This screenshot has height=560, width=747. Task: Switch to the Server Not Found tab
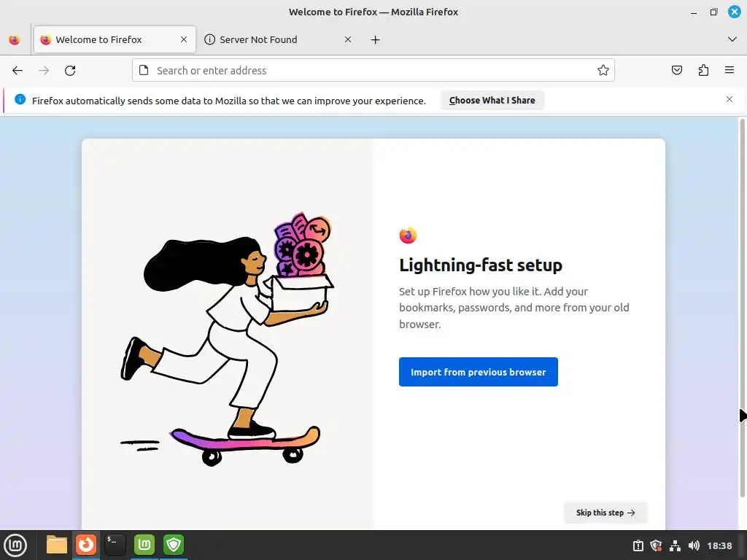(279, 39)
